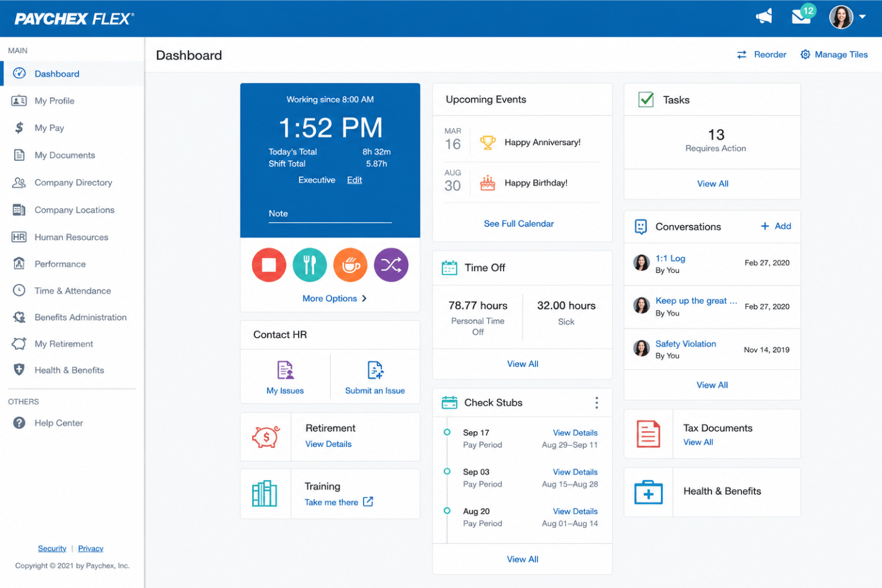This screenshot has height=588, width=882.
Task: Open the Security footer link
Action: click(x=52, y=549)
